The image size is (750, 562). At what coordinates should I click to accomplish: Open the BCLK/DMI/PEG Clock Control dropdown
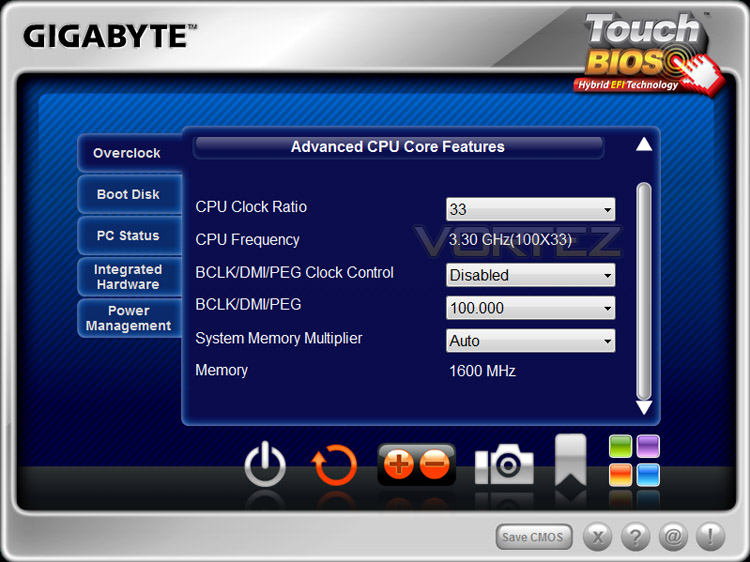coord(530,275)
